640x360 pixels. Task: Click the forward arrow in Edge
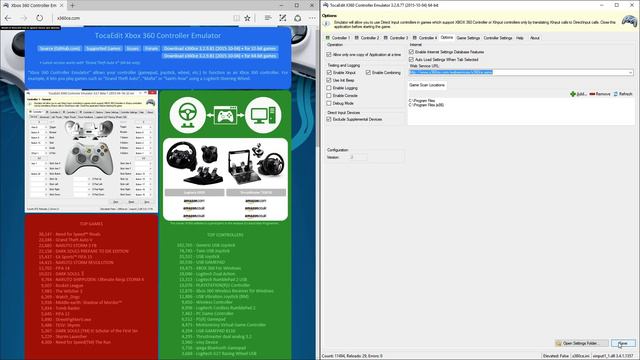tap(24, 18)
